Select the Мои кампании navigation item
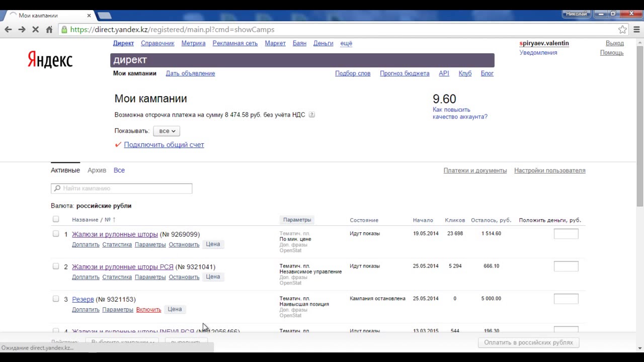This screenshot has width=644, height=362. point(135,73)
